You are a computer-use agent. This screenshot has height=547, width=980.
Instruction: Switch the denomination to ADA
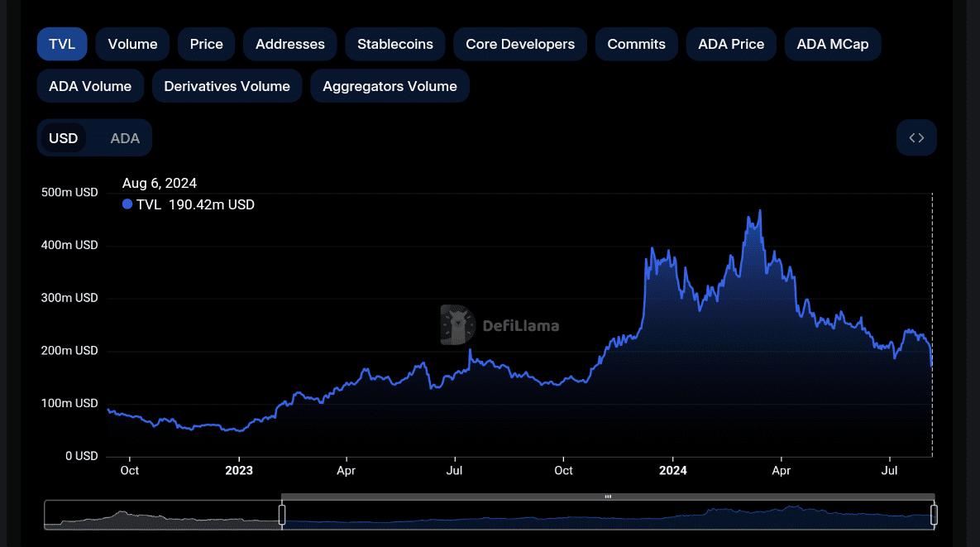(125, 137)
